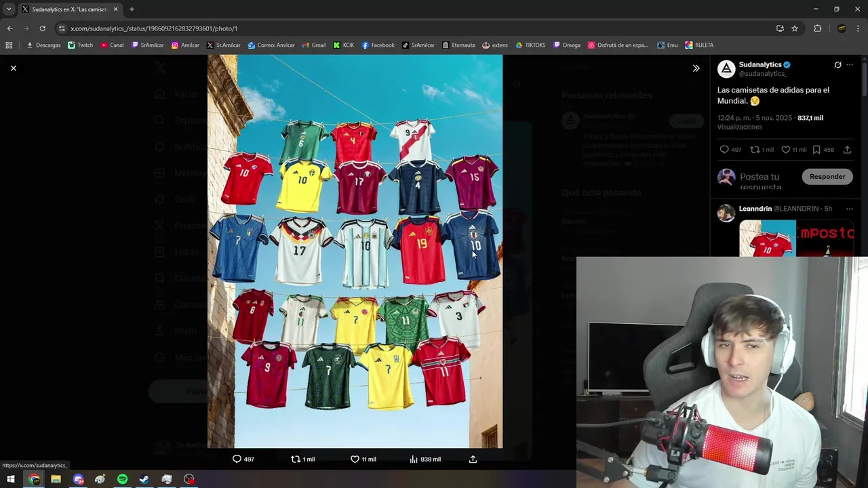
Task: Click the shirts photo in viewer
Action: click(355, 251)
